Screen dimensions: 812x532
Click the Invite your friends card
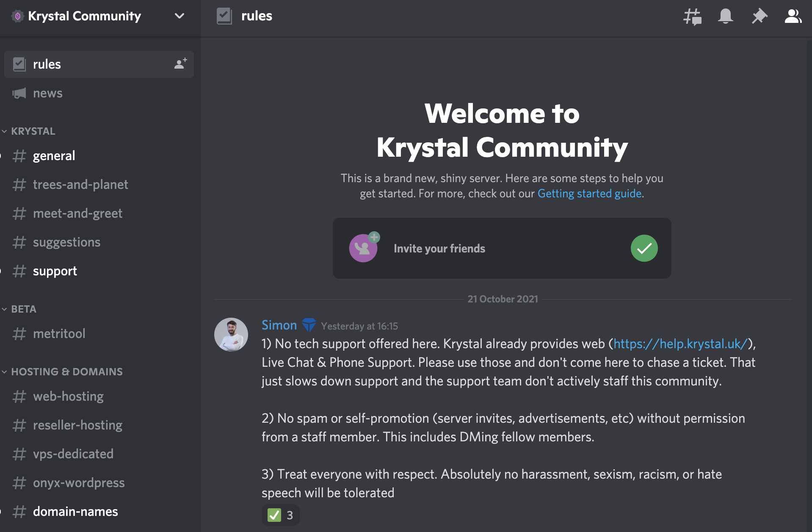pyautogui.click(x=502, y=248)
